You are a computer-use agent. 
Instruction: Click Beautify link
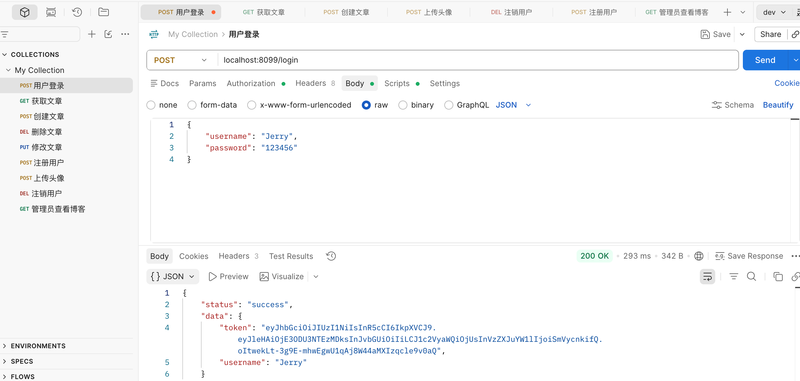(778, 105)
